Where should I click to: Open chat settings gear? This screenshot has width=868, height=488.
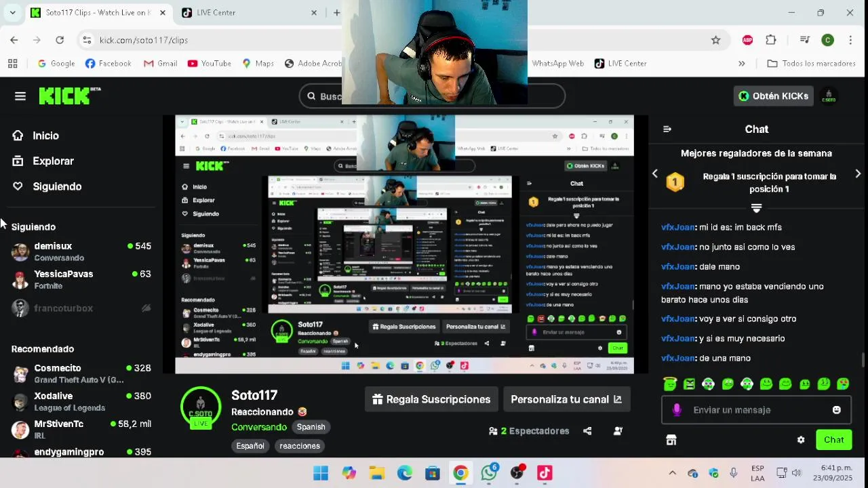pyautogui.click(x=801, y=440)
